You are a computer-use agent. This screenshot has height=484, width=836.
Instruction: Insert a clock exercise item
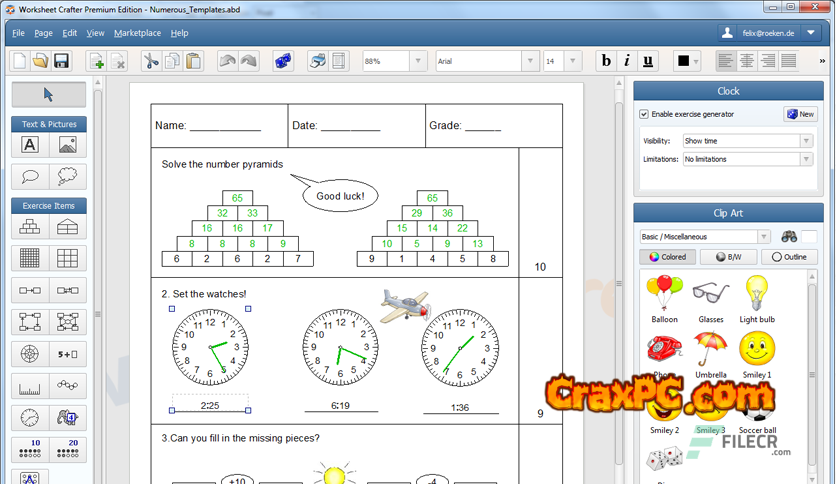click(30, 417)
